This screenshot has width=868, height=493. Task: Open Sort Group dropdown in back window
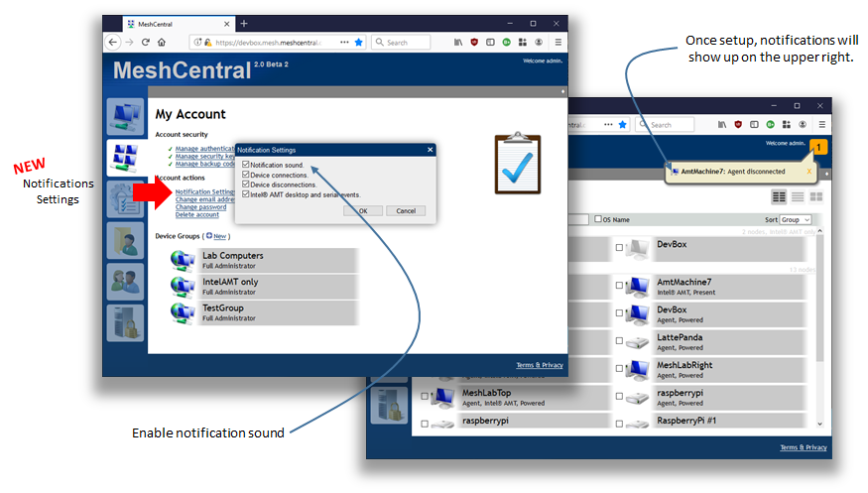click(796, 219)
